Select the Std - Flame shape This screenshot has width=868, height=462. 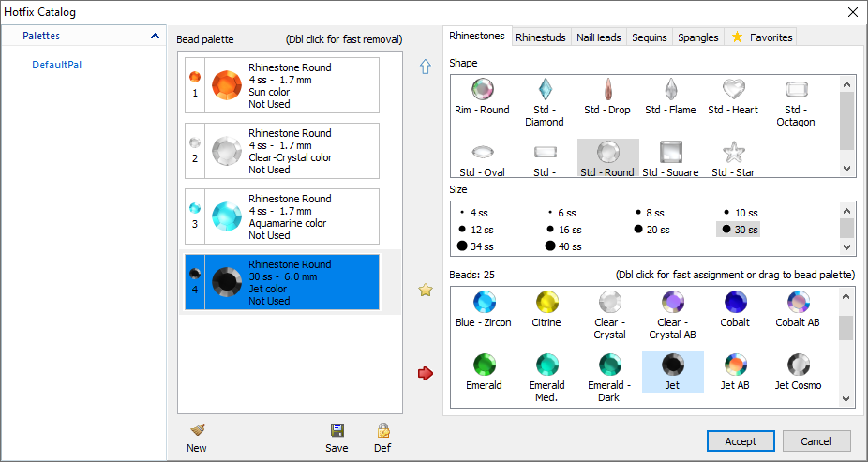coord(670,97)
